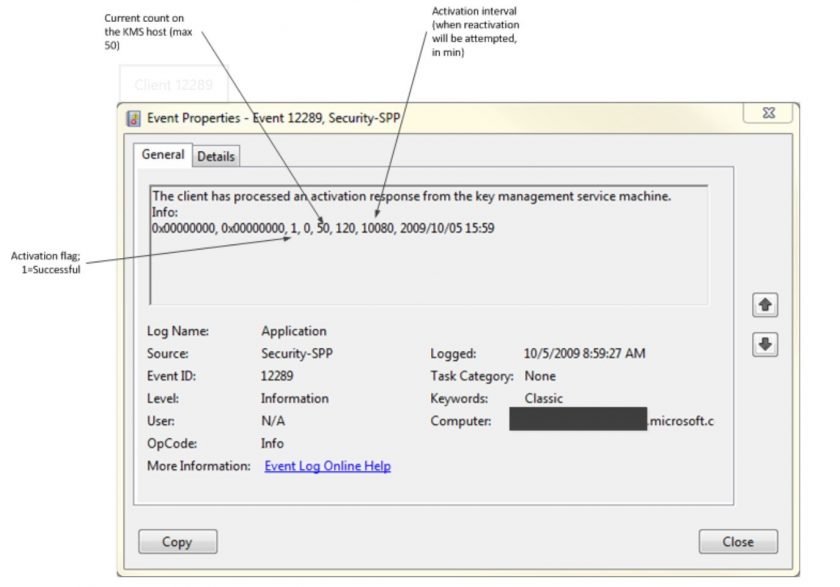Click the Log Name value Application

pos(294,331)
